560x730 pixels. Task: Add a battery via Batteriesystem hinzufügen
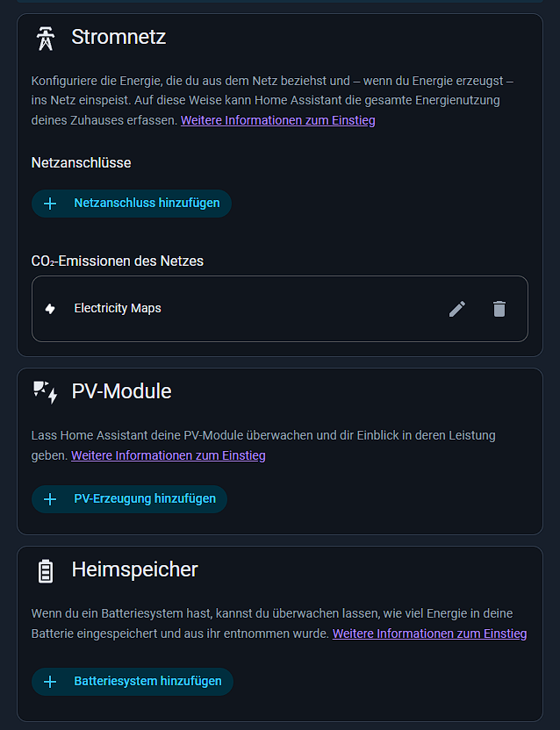(133, 682)
